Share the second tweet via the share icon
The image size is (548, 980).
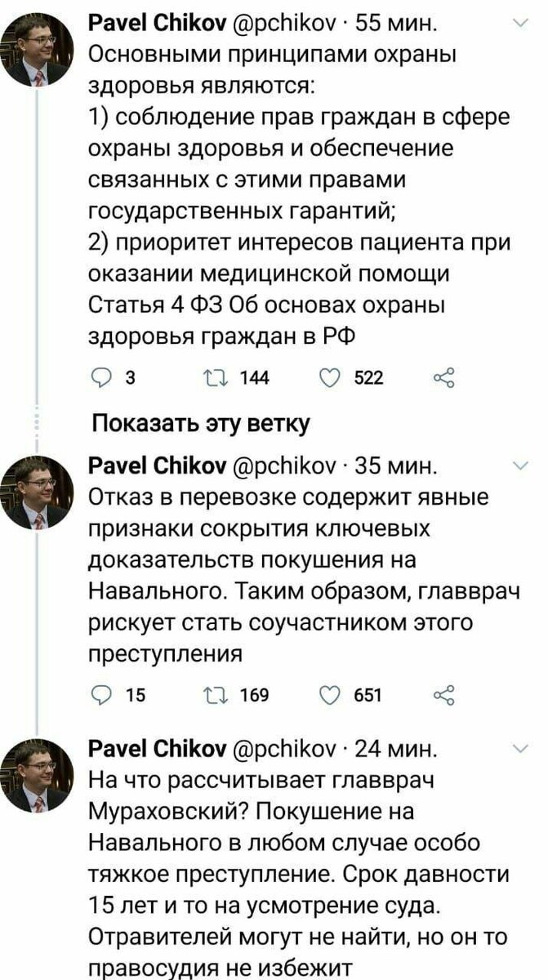pos(446,697)
